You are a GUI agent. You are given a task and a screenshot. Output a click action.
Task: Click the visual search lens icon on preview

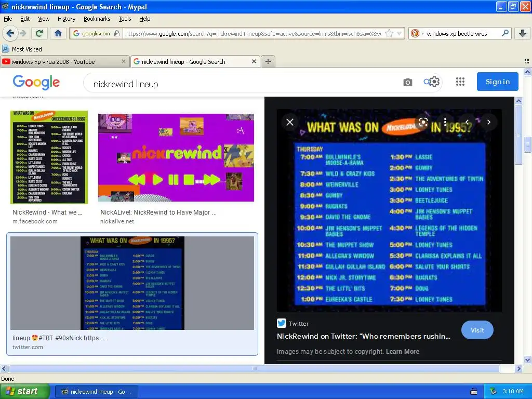pos(423,122)
